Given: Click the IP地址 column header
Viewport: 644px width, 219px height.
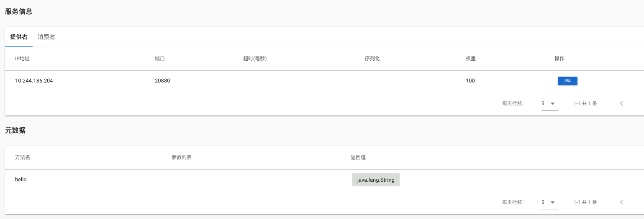Looking at the screenshot, I should (x=22, y=59).
